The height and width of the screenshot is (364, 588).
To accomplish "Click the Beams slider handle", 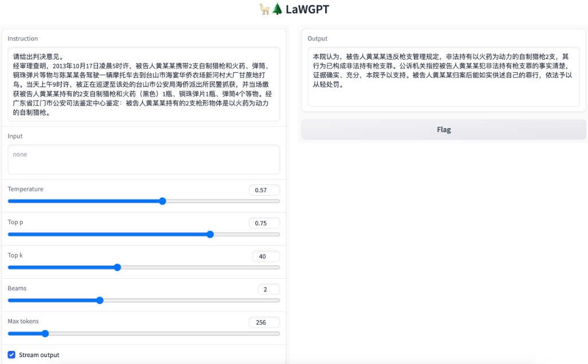I will (x=100, y=300).
